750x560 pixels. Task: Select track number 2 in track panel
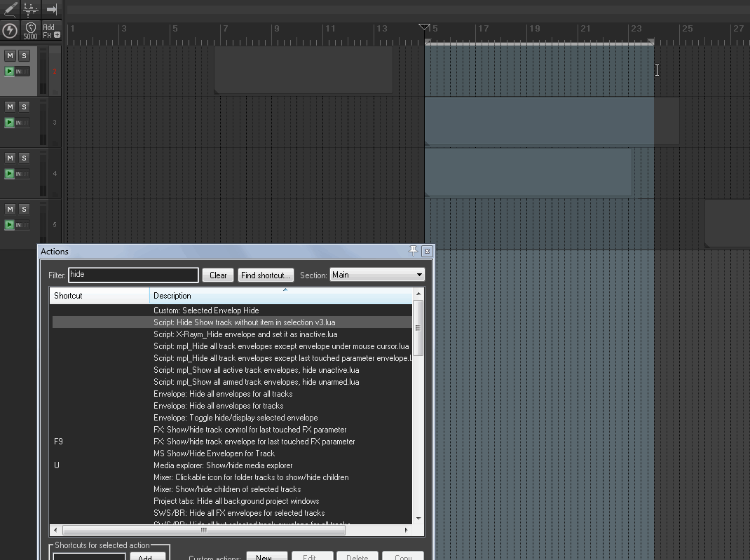[x=55, y=71]
